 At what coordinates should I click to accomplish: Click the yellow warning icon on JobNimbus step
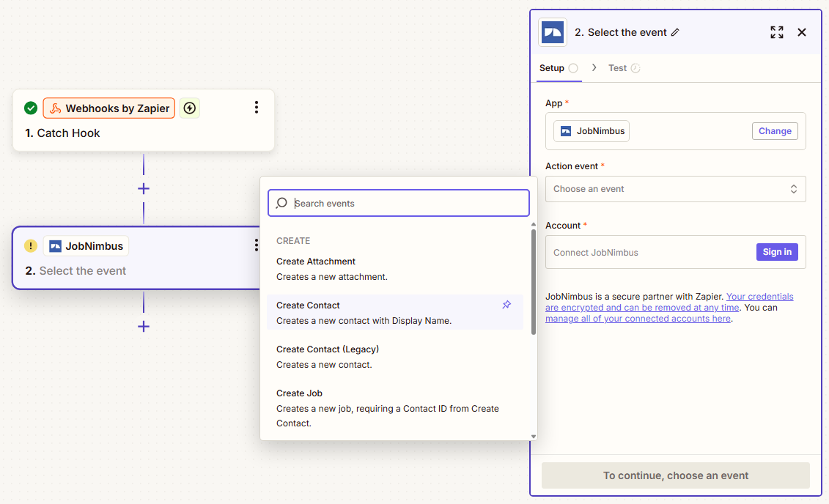click(31, 245)
